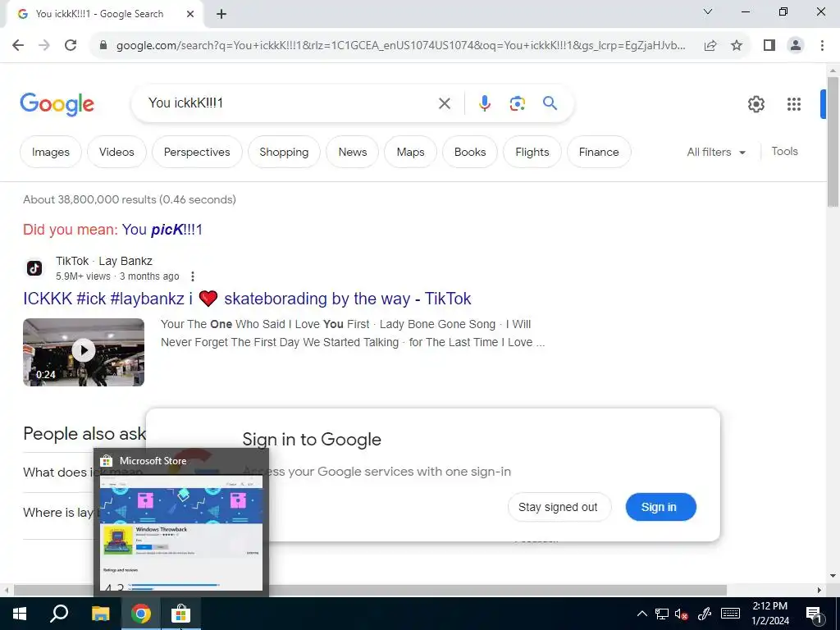840x630 pixels.
Task: Start voice search with the microphone icon
Action: point(484,103)
